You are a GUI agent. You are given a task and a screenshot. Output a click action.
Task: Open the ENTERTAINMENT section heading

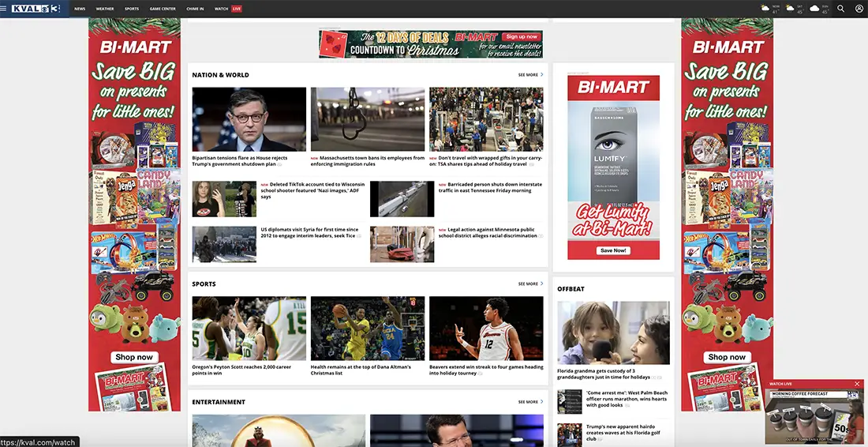pos(218,401)
